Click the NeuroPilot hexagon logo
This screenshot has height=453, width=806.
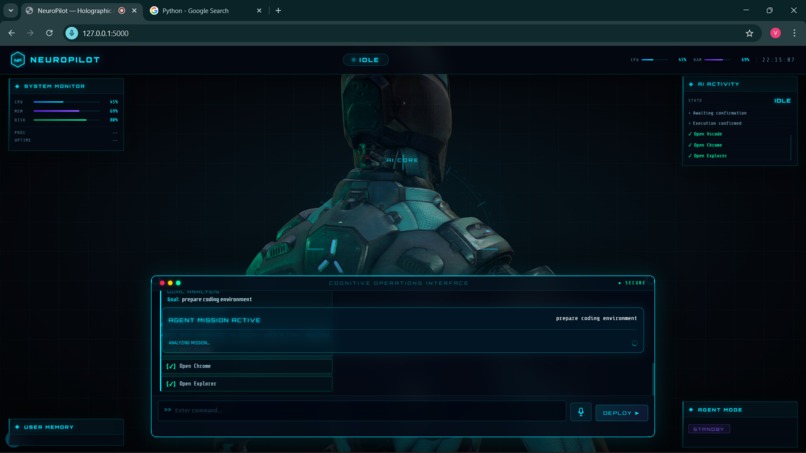17,60
